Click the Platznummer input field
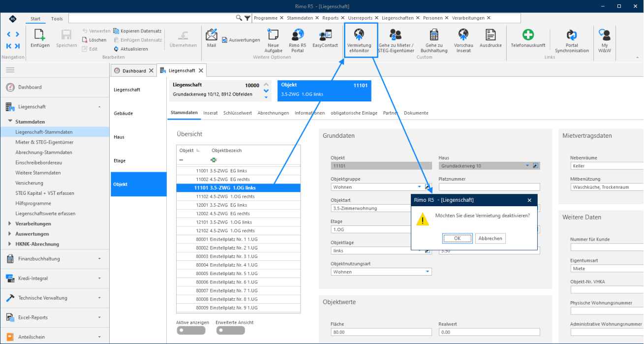 coord(489,187)
